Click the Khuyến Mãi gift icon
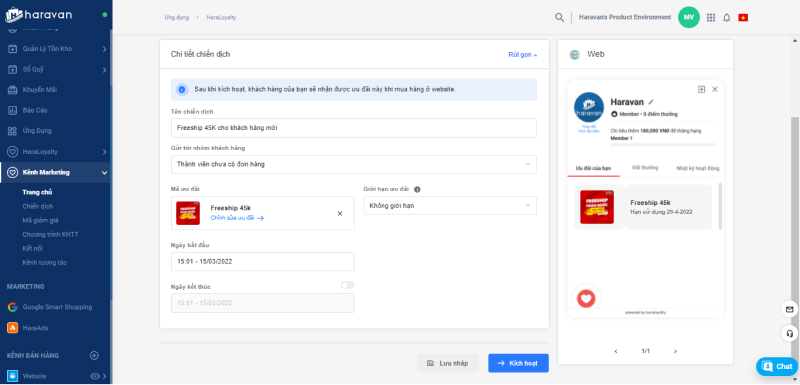This screenshot has width=800, height=385. click(x=12, y=90)
